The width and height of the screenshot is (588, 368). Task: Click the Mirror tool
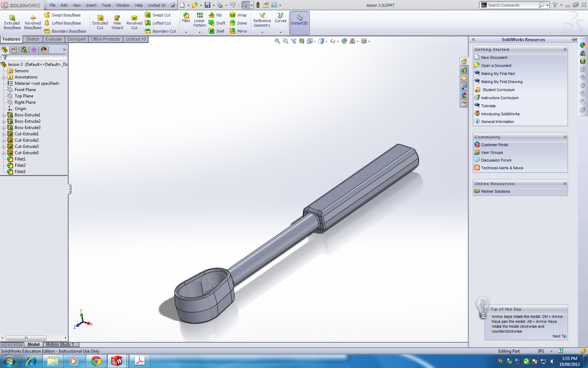pyautogui.click(x=238, y=31)
